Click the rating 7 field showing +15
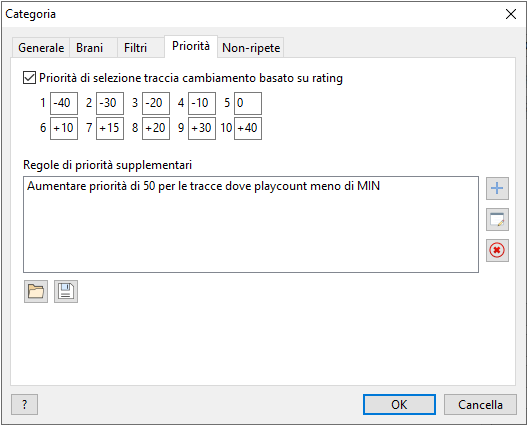The height and width of the screenshot is (431, 528). [x=110, y=128]
